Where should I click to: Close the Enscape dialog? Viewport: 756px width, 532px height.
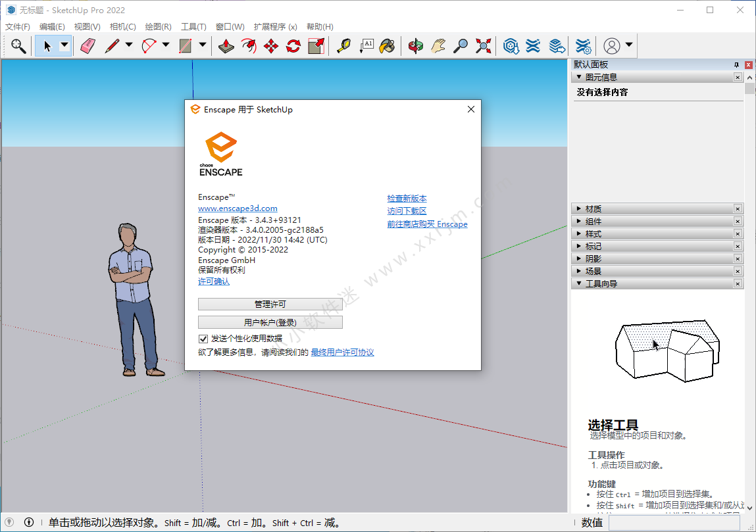[471, 109]
